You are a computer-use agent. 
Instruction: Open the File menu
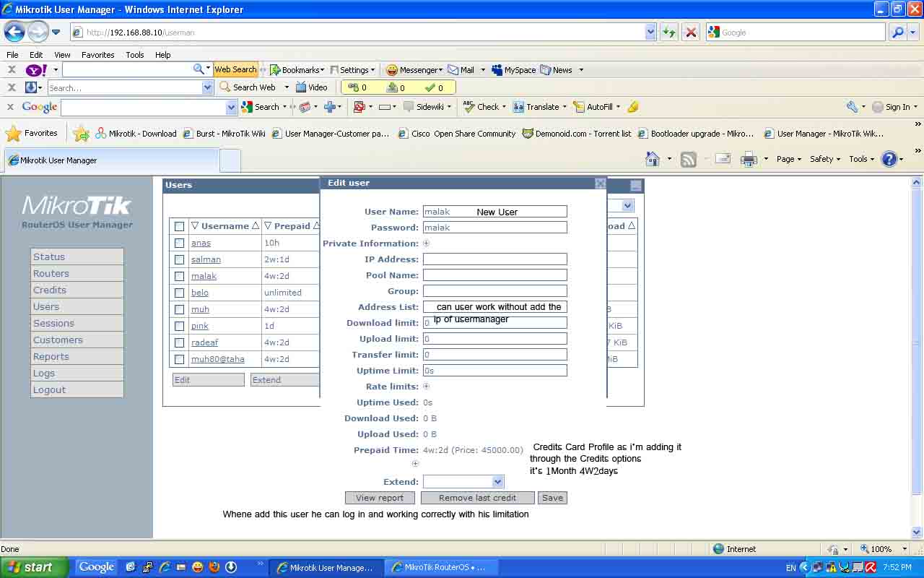[x=12, y=55]
